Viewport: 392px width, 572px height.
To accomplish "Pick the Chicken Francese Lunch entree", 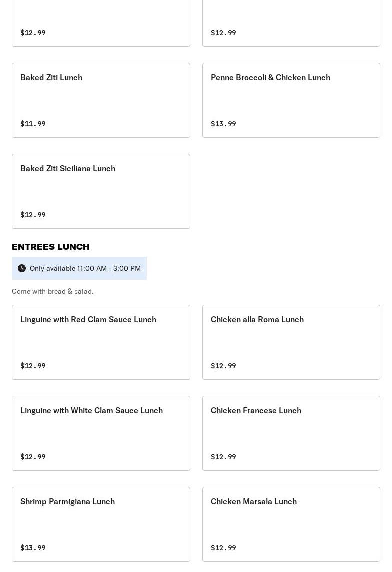I will (x=256, y=410).
